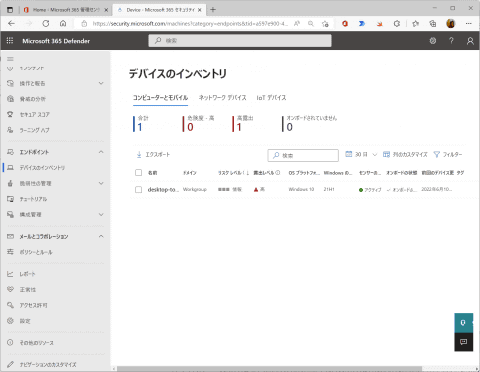Open the desktop-to... device link
The height and width of the screenshot is (372, 480).
163,189
